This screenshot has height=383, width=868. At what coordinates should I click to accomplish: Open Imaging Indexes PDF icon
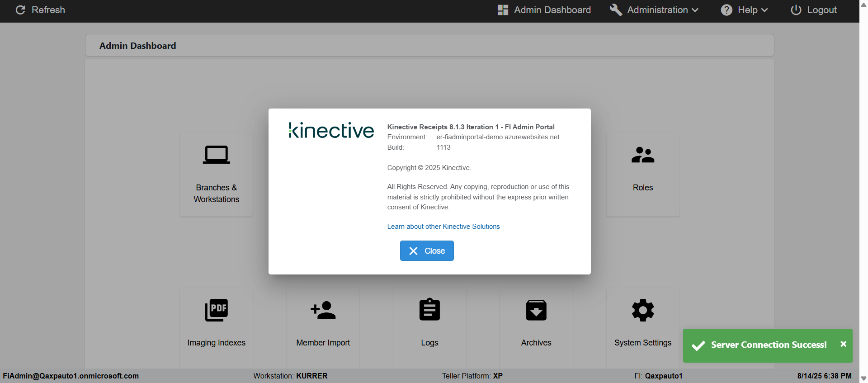(216, 310)
